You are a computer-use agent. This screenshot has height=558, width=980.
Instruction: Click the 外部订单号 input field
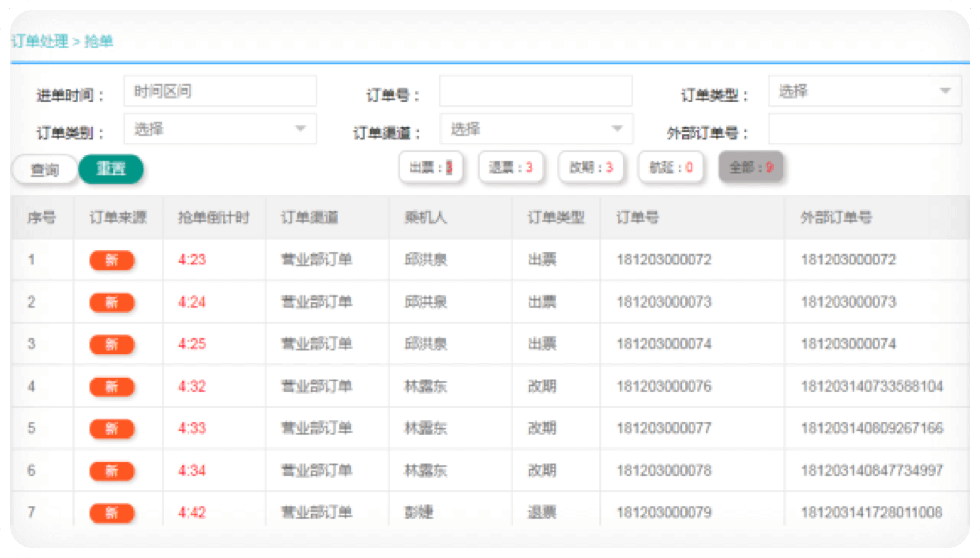pyautogui.click(x=864, y=130)
